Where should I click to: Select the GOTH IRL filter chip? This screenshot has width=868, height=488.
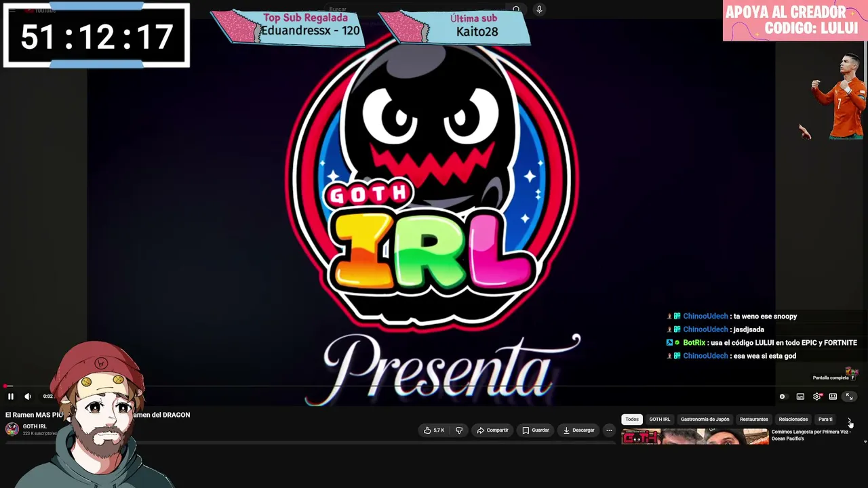click(x=660, y=420)
